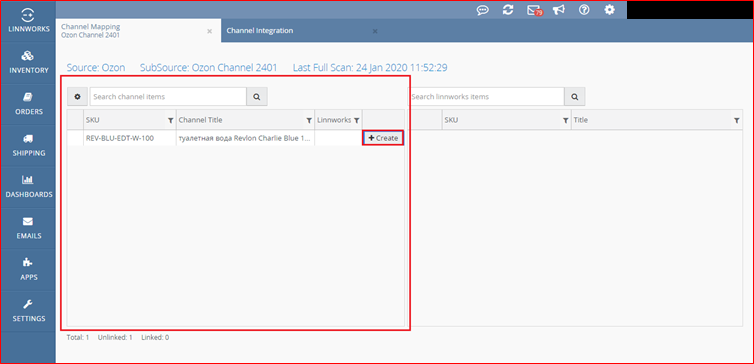Open the Dashboards section
Viewport: 754px width, 364px height.
28,187
